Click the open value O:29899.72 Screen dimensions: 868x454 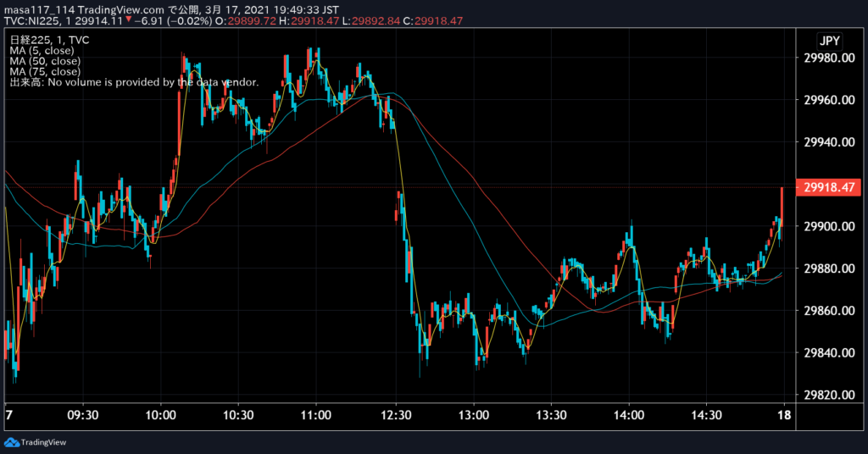pyautogui.click(x=245, y=21)
